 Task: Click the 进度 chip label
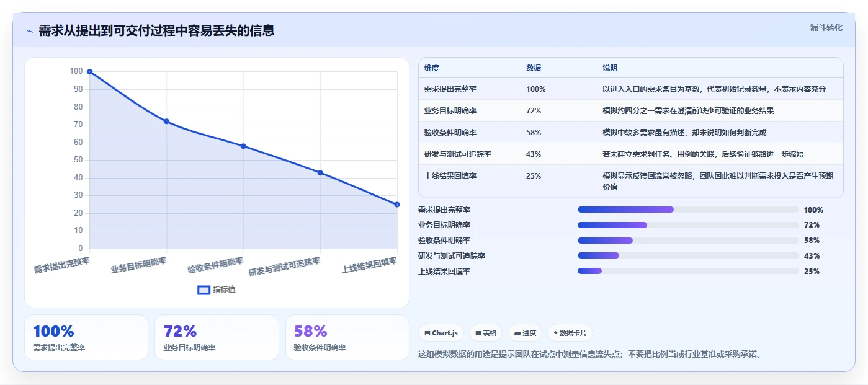[x=529, y=333]
